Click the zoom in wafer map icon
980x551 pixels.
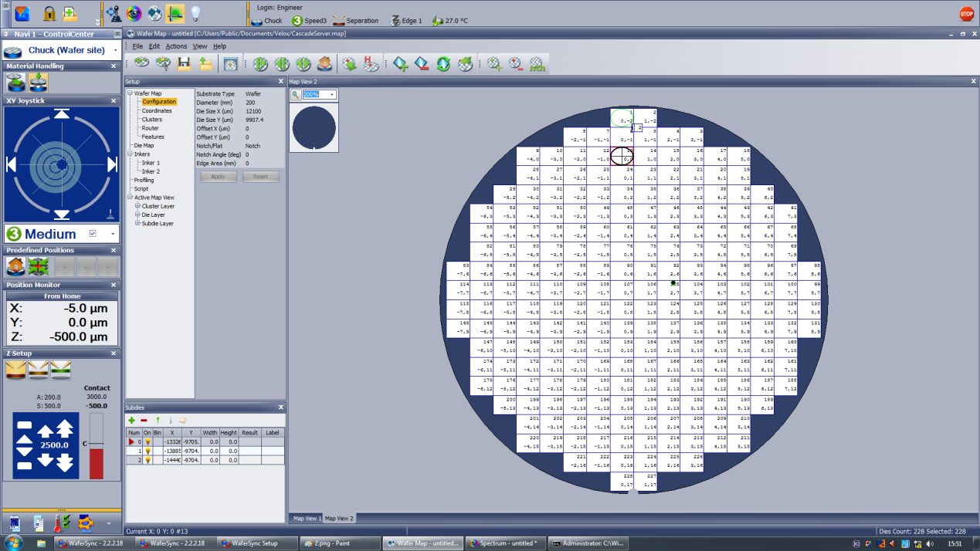(495, 64)
